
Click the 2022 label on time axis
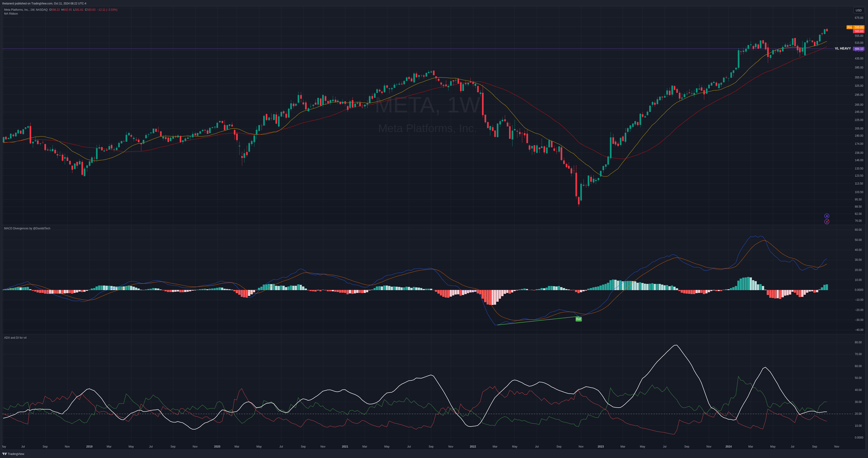[473, 446]
